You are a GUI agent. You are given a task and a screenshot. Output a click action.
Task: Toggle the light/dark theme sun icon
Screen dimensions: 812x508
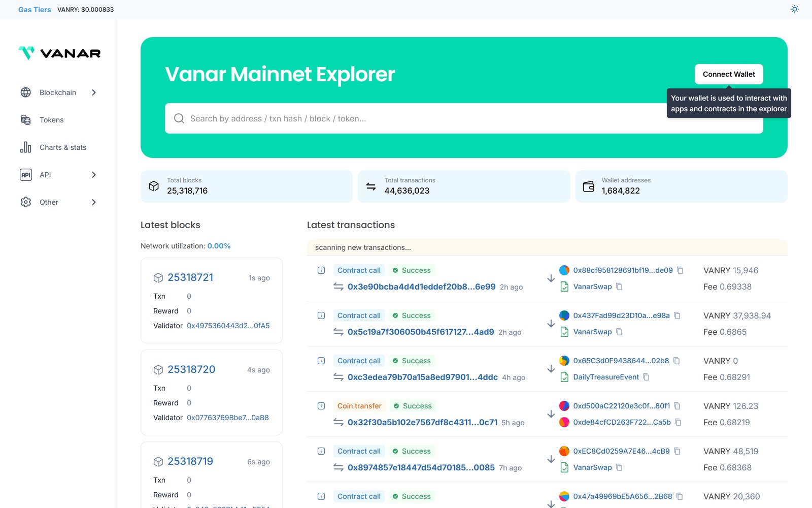click(x=795, y=9)
